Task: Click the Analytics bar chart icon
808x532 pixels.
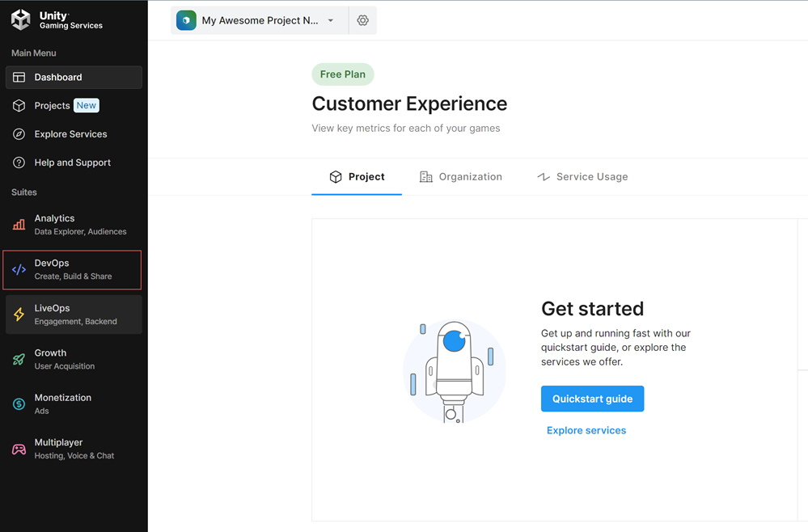Action: tap(19, 225)
